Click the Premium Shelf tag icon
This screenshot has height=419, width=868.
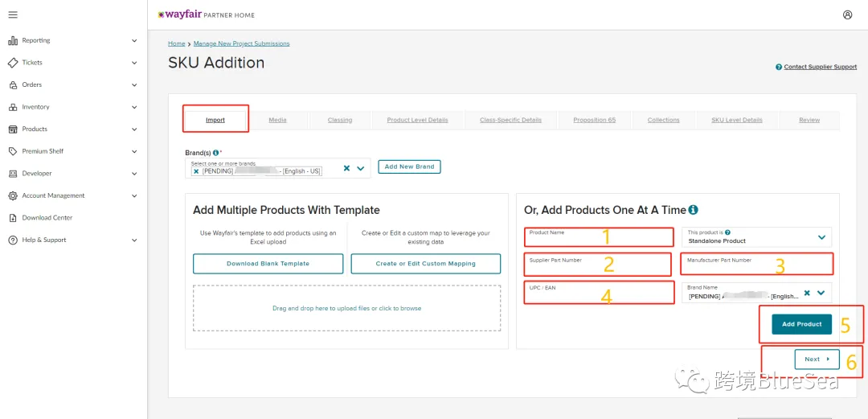click(x=13, y=151)
